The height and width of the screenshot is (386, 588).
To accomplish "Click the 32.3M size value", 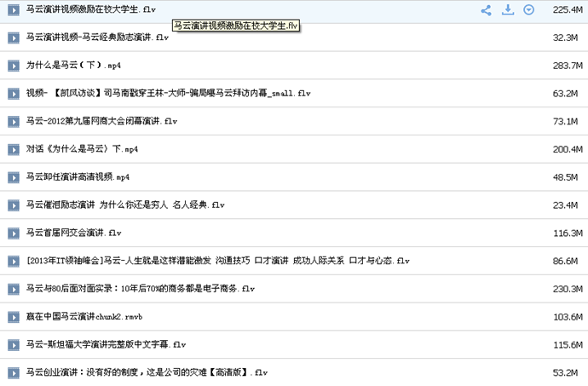I will pyautogui.click(x=565, y=37).
